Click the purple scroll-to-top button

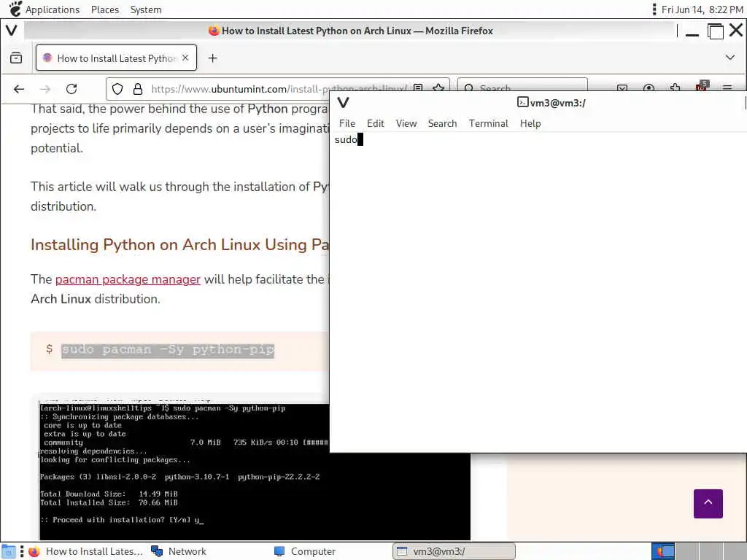tap(708, 503)
